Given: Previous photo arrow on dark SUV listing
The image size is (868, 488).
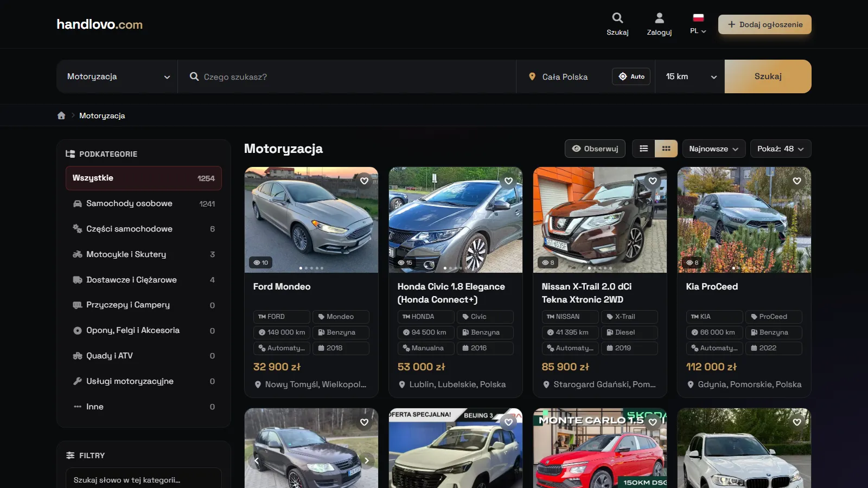Looking at the screenshot, I should point(256,460).
